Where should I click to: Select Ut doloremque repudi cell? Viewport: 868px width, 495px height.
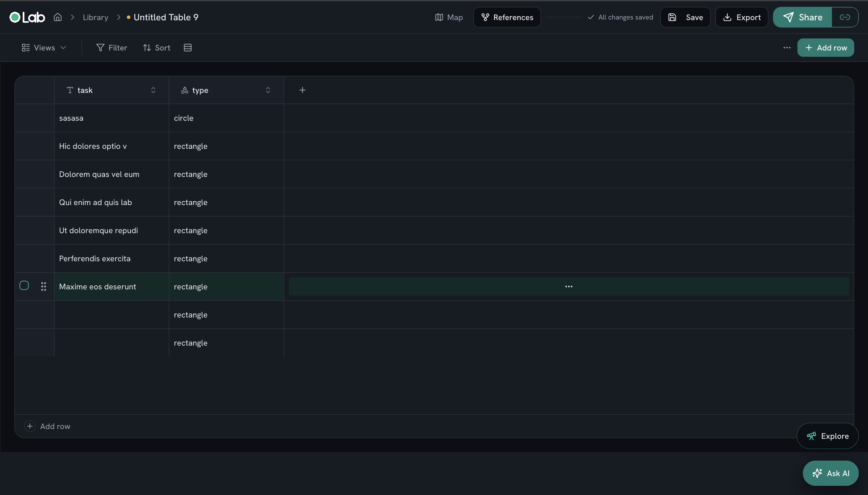(x=112, y=231)
